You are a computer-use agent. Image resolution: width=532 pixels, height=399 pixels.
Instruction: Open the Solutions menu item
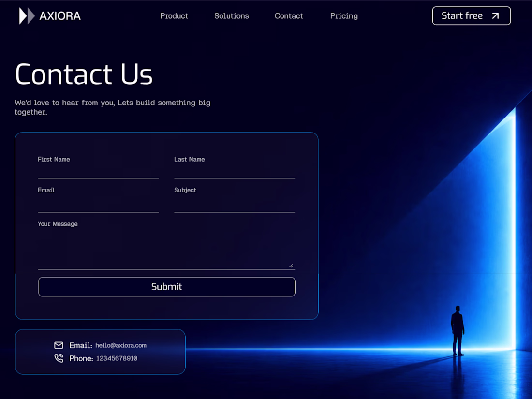click(x=232, y=16)
